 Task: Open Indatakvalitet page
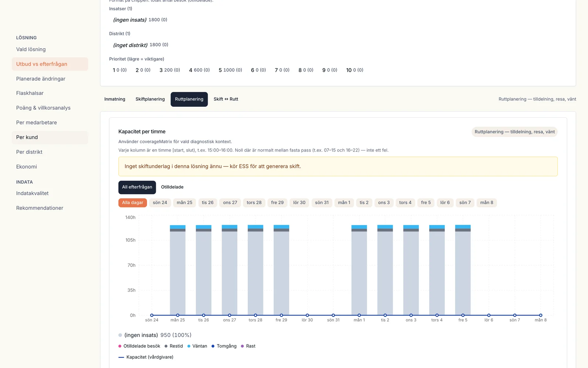50,193
